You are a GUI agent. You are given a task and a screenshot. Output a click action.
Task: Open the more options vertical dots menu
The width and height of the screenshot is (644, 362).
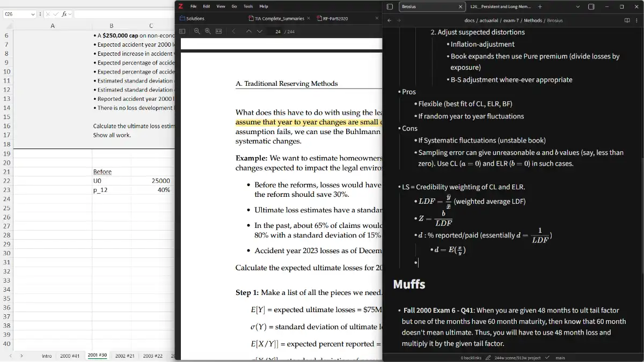pos(637,20)
